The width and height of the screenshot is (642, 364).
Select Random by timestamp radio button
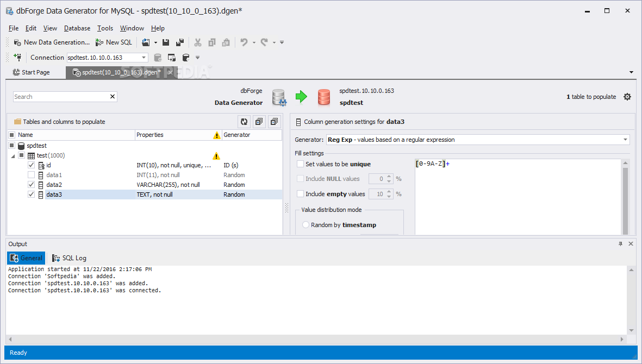click(x=306, y=225)
